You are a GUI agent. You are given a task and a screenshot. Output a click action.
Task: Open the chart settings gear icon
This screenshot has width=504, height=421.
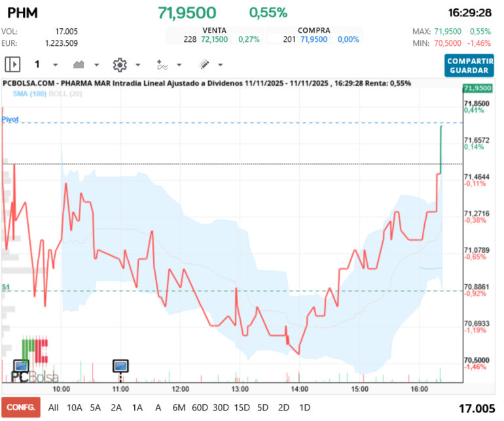point(120,65)
